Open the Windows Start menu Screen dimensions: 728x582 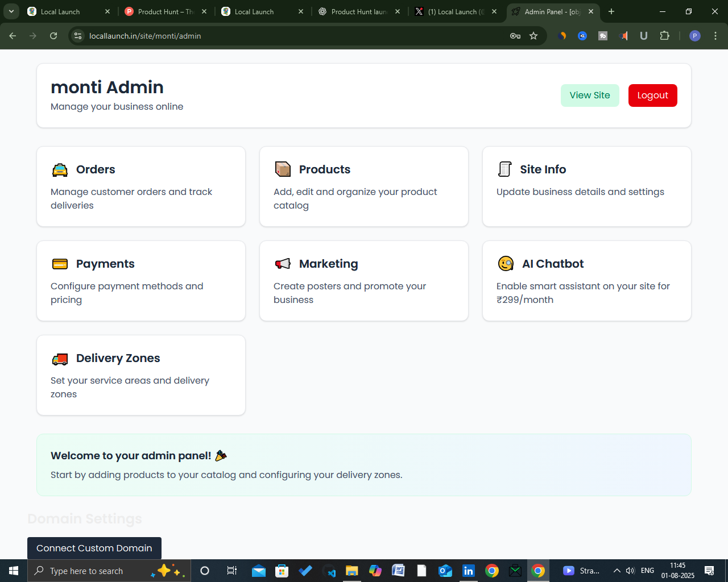click(14, 571)
